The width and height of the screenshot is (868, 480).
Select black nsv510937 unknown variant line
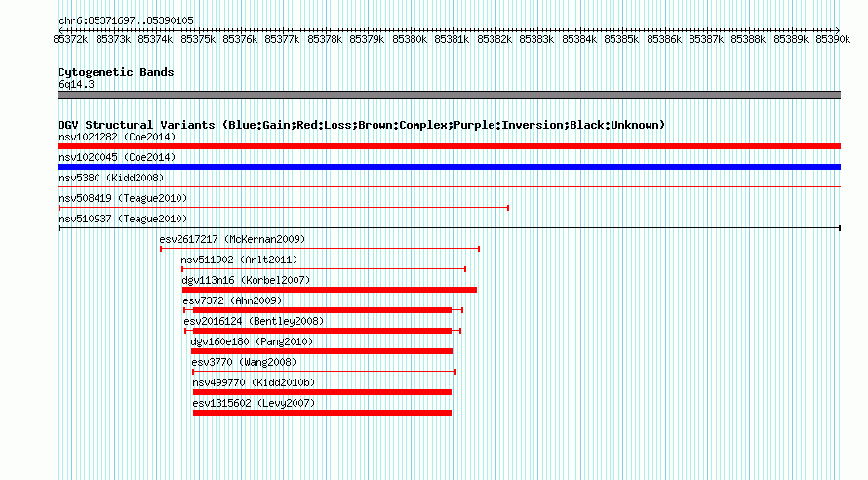[450, 228]
